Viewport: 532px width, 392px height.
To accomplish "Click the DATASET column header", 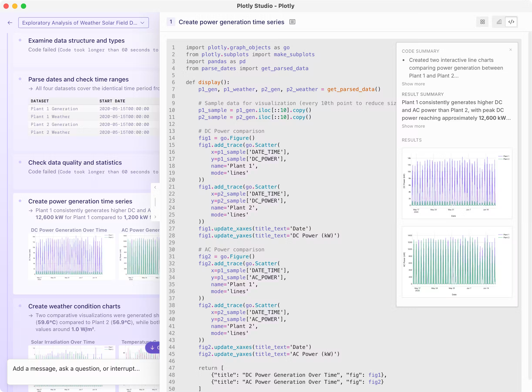I will point(40,101).
